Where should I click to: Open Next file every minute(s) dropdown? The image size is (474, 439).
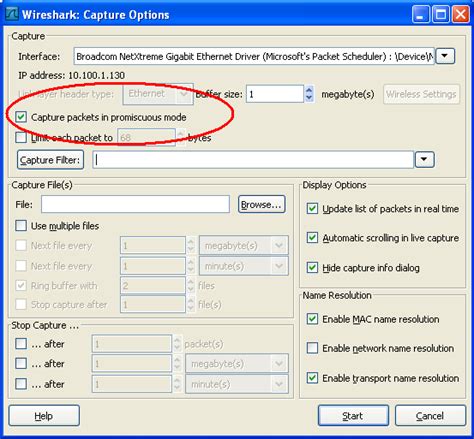[x=244, y=266]
